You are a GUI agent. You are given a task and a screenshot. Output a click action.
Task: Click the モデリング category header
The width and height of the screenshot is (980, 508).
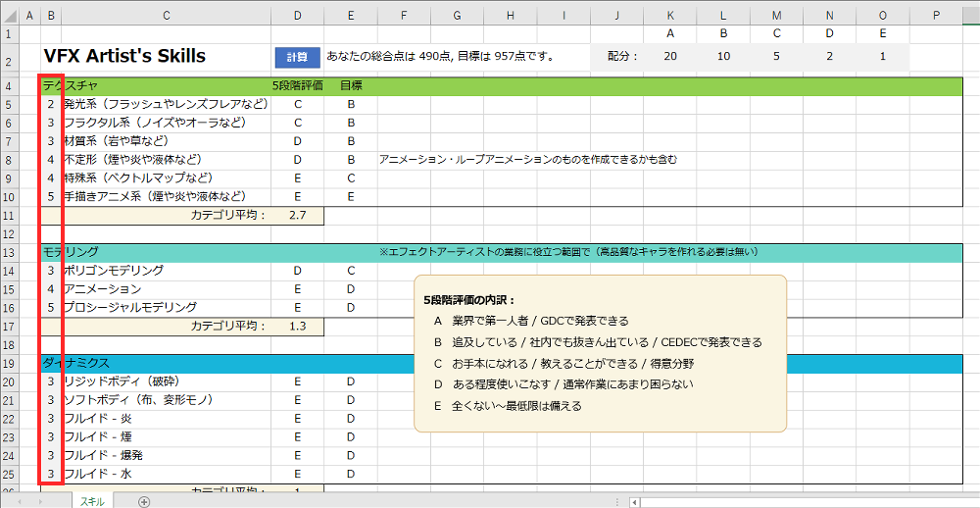point(71,252)
